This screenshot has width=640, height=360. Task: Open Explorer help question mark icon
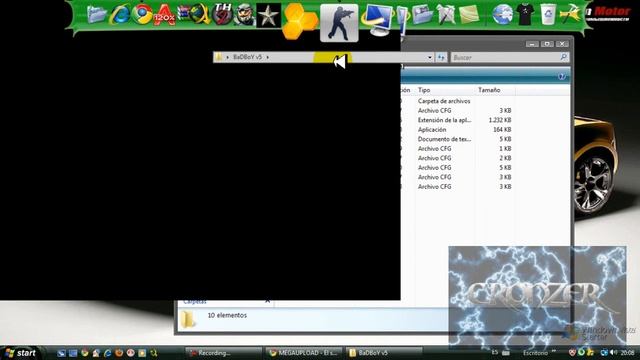click(562, 76)
